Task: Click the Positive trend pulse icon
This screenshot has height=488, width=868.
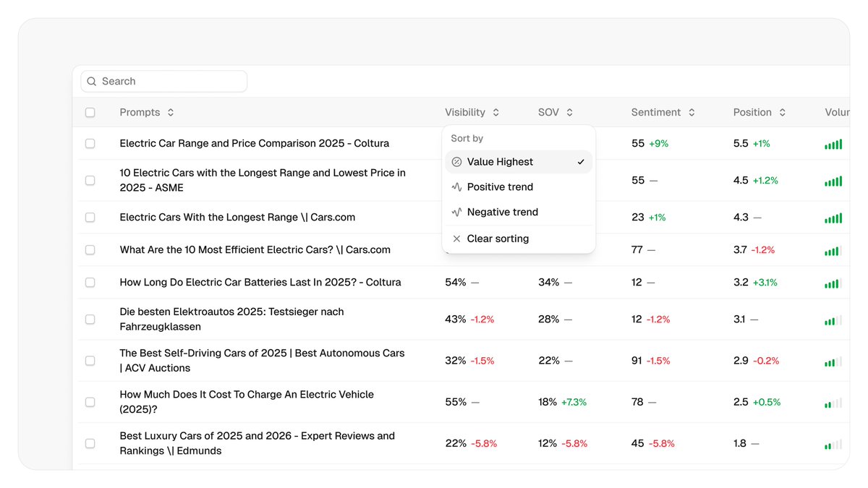Action: 456,187
